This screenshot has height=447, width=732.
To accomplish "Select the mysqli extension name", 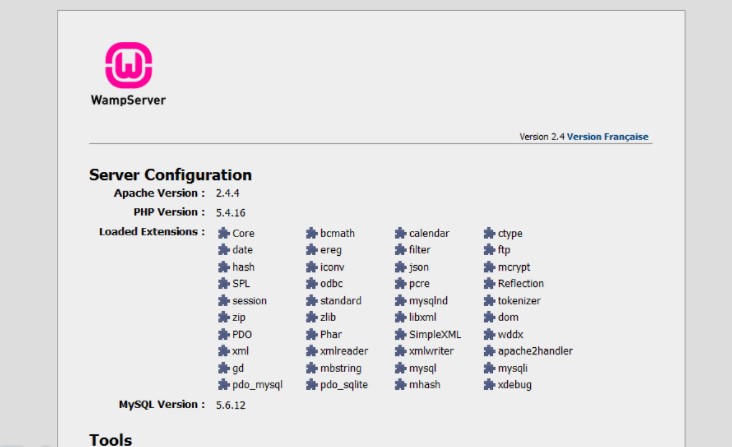I will pyautogui.click(x=513, y=369).
